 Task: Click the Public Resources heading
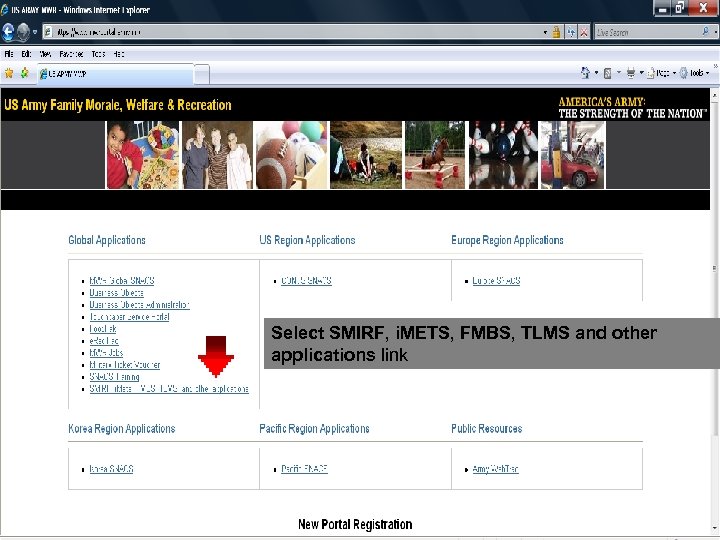pyautogui.click(x=487, y=428)
